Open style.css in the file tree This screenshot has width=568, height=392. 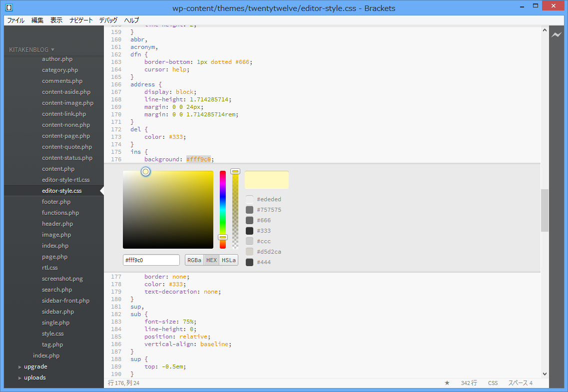point(52,334)
